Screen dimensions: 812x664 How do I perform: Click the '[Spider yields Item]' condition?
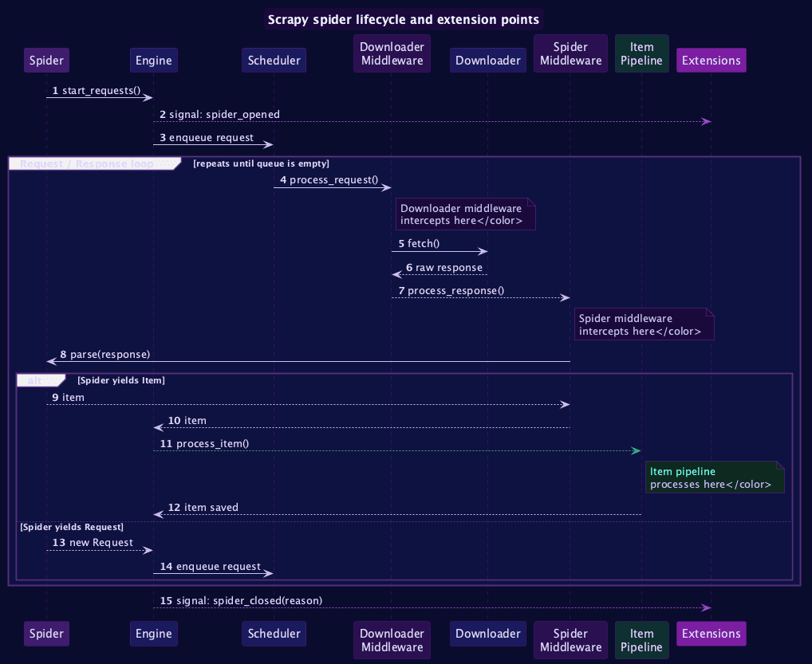[121, 380]
